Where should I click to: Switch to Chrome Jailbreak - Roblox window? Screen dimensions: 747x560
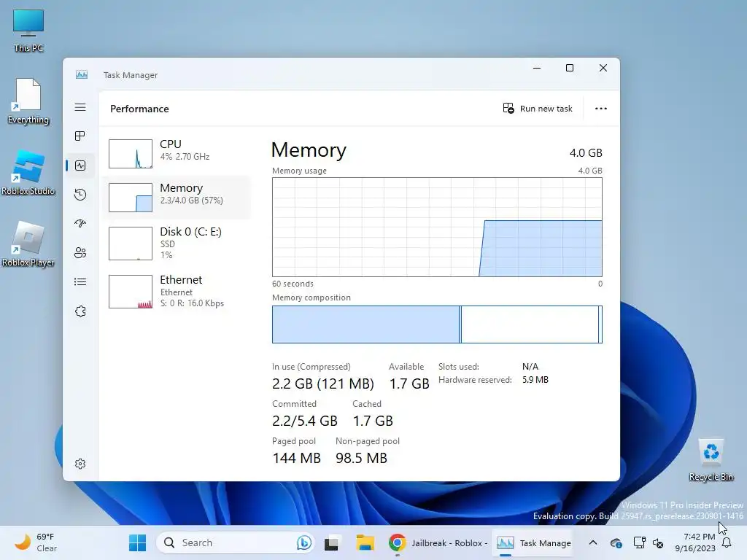click(438, 542)
